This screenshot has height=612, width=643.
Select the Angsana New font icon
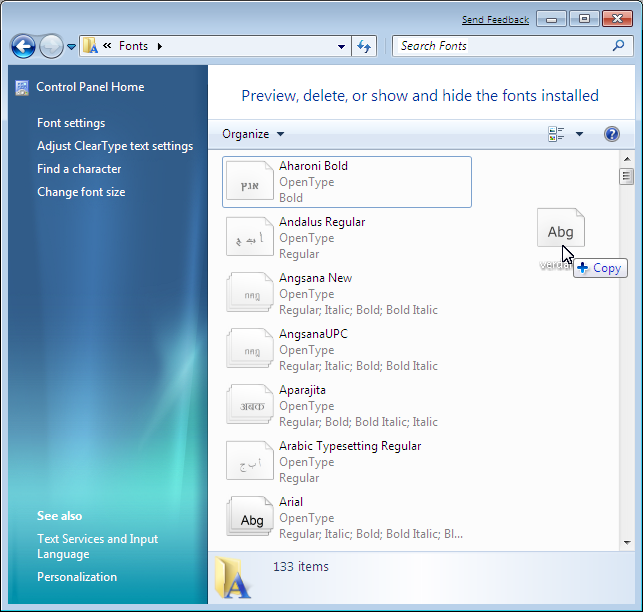click(x=249, y=293)
